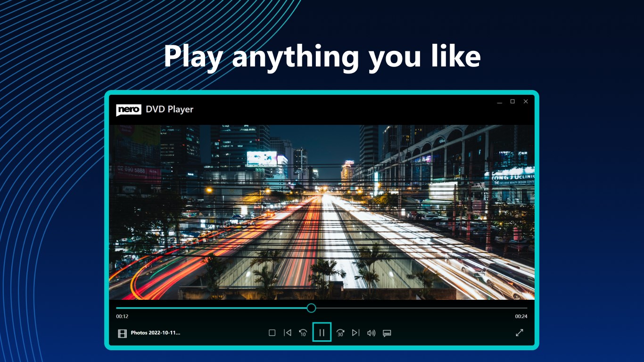
Task: Jump to the previous chapter
Action: [288, 333]
